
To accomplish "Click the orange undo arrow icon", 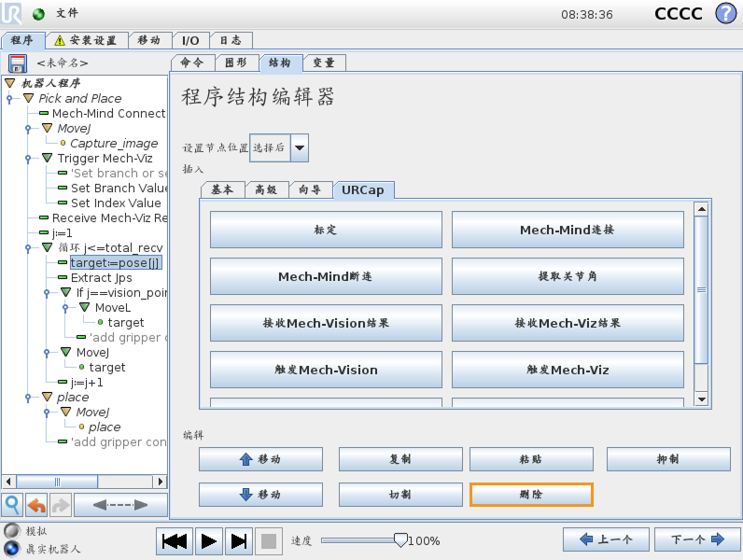I will (36, 505).
